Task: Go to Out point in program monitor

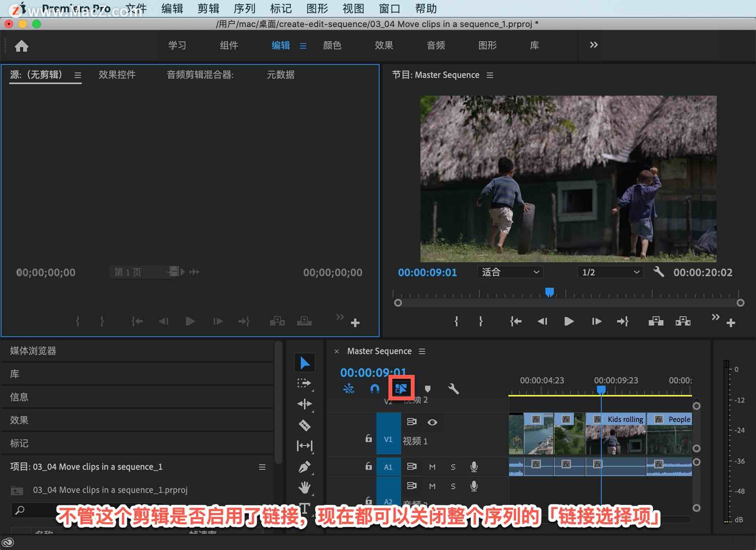Action: (623, 322)
